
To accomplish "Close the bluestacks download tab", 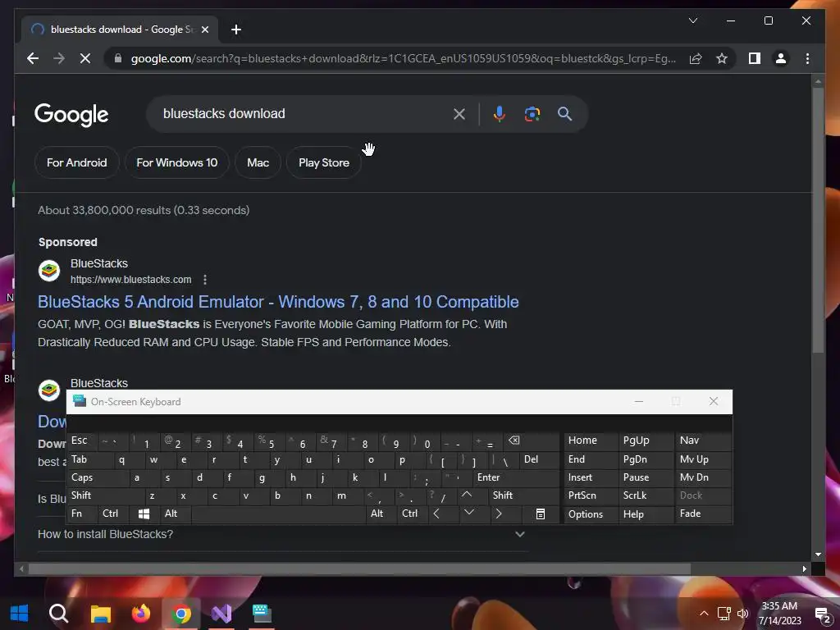I will pos(205,30).
